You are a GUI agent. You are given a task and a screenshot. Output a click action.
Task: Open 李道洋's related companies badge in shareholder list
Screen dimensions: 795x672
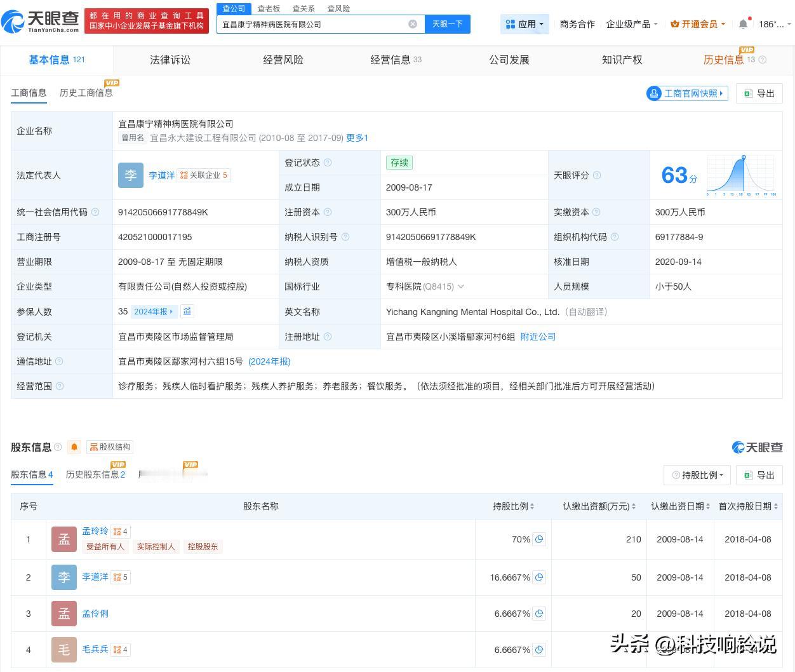pyautogui.click(x=121, y=577)
